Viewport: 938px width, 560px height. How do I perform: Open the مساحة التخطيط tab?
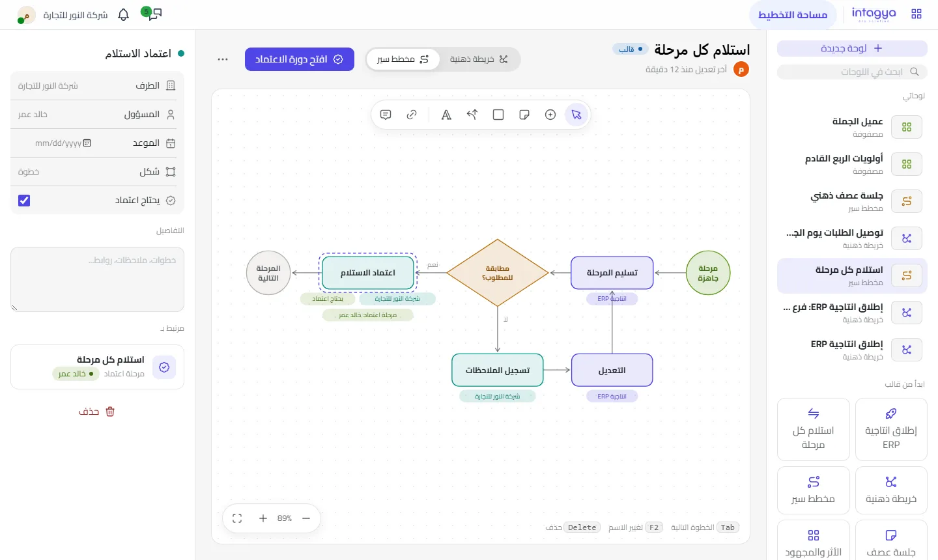793,14
